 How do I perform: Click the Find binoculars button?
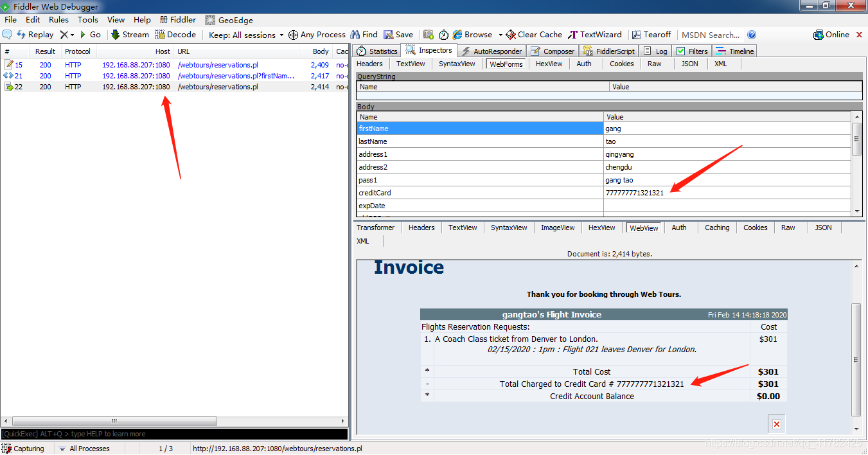click(364, 35)
